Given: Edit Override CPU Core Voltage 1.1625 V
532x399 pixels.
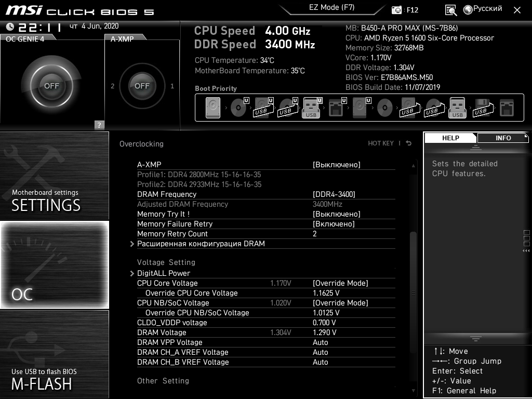Looking at the screenshot, I should click(x=326, y=293).
